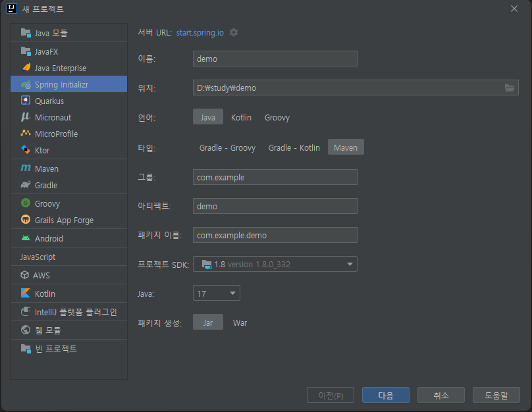Set language to Java
This screenshot has height=412, width=532.
pyautogui.click(x=207, y=117)
